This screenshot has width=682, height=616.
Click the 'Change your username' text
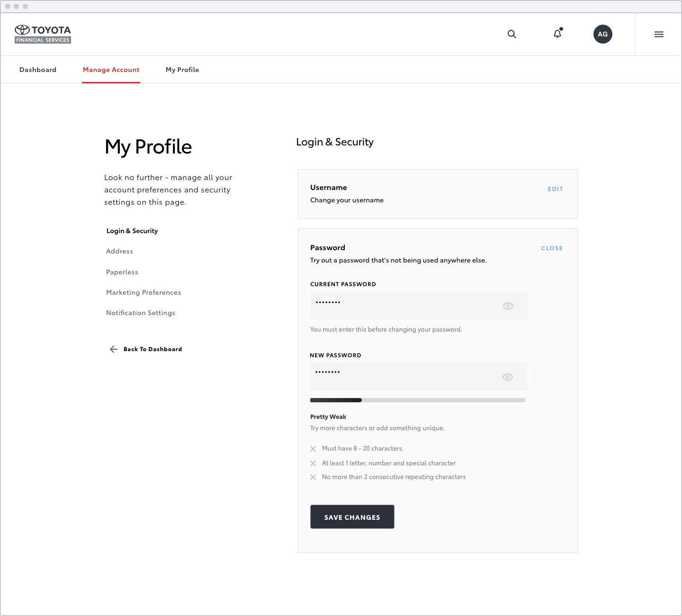pos(347,200)
